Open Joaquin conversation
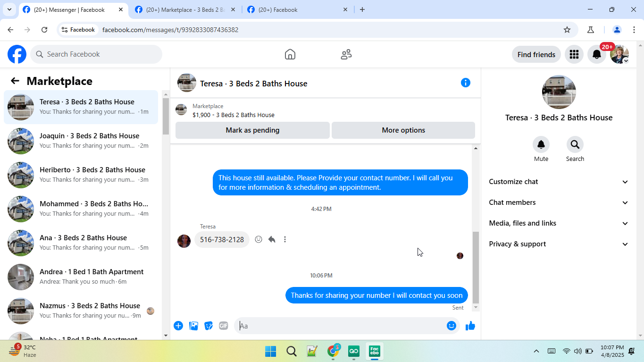This screenshot has height=362, width=644. point(81,141)
